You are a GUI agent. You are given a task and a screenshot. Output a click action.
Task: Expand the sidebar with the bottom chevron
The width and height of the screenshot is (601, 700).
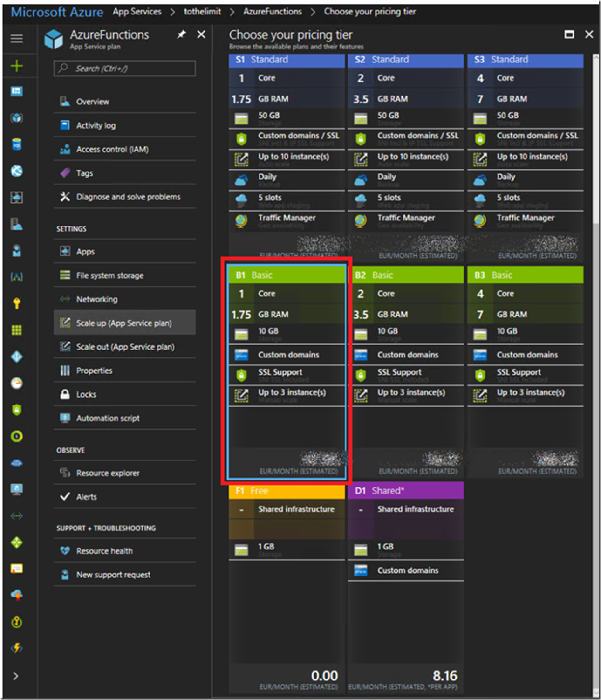pyautogui.click(x=15, y=676)
